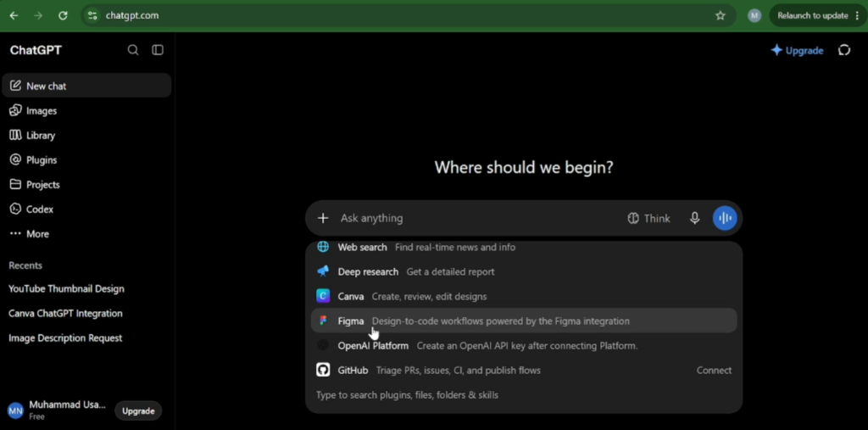Click Connect next to GitHub

[x=714, y=370]
